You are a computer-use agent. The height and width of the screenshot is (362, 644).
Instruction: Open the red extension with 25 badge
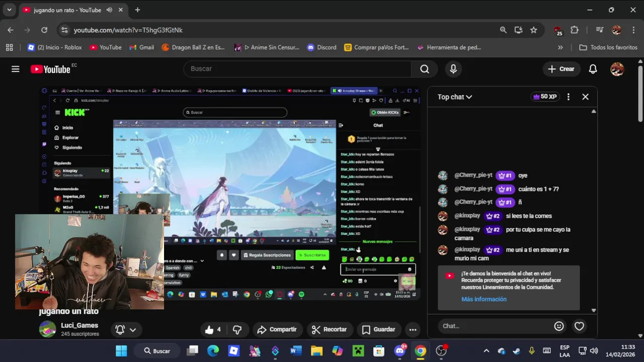click(558, 30)
